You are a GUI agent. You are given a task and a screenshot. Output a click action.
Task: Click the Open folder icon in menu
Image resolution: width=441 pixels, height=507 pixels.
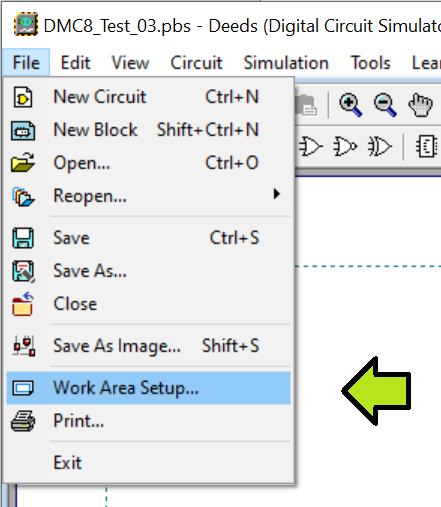[x=23, y=163]
